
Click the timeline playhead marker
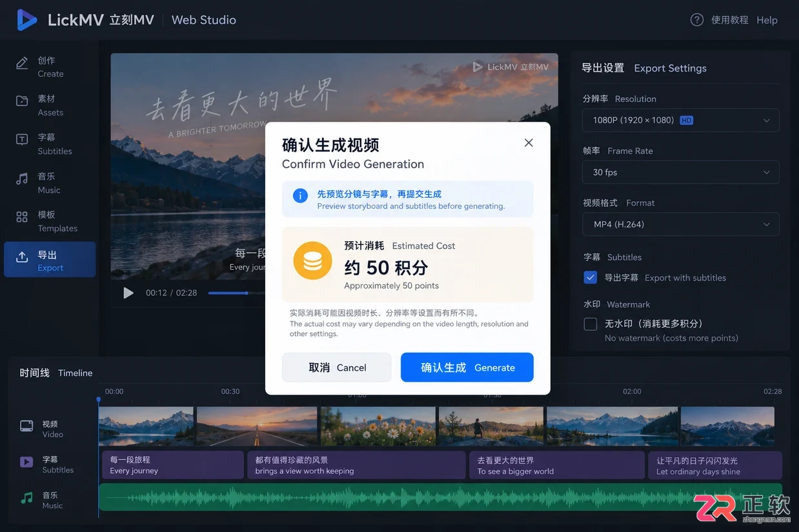pos(99,400)
